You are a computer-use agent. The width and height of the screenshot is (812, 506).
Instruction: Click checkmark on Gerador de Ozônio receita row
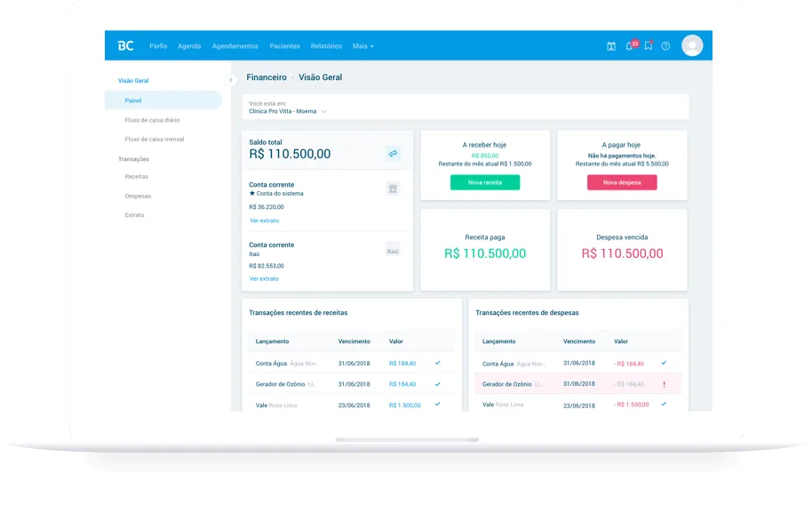point(438,384)
